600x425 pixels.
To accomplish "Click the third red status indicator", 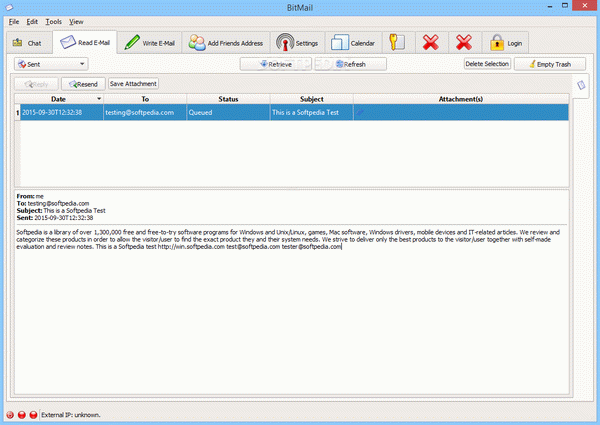I will click(33, 415).
